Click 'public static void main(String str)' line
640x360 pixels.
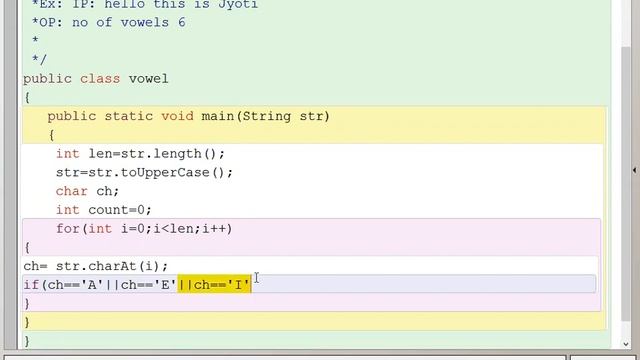point(188,116)
